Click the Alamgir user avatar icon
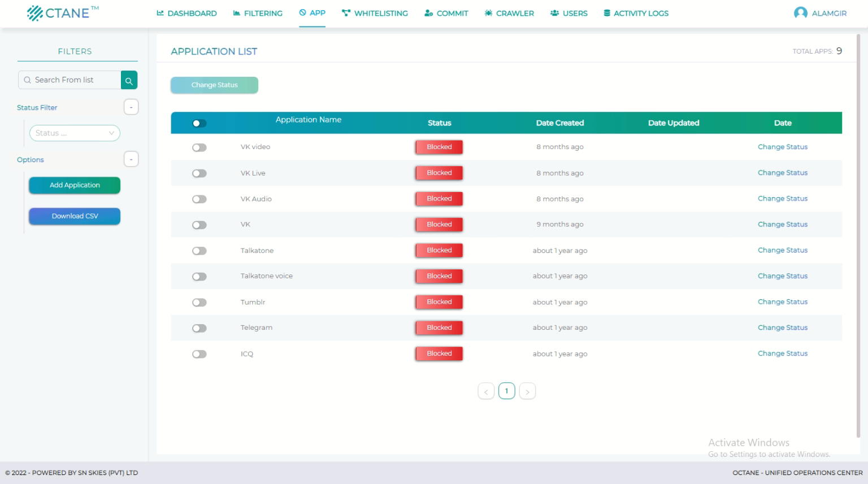This screenshot has height=484, width=868. pyautogui.click(x=800, y=13)
